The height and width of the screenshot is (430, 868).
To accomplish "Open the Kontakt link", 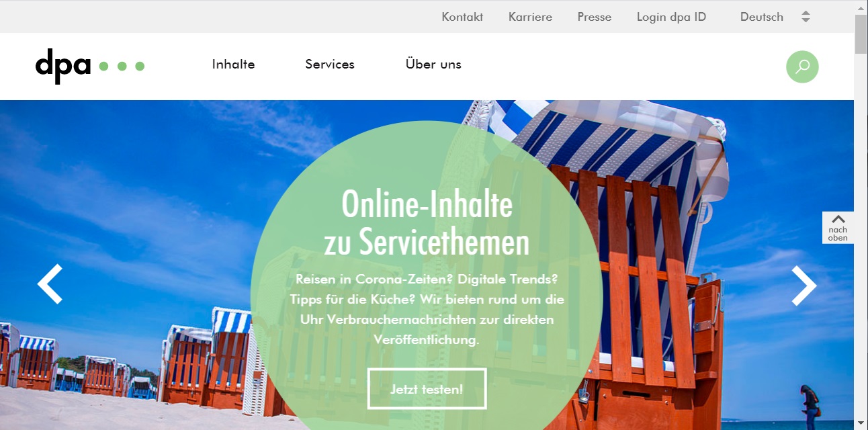I will click(x=462, y=17).
